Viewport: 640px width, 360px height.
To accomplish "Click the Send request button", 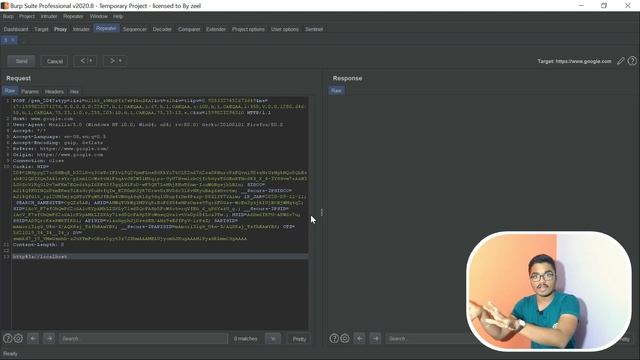I will pyautogui.click(x=21, y=61).
